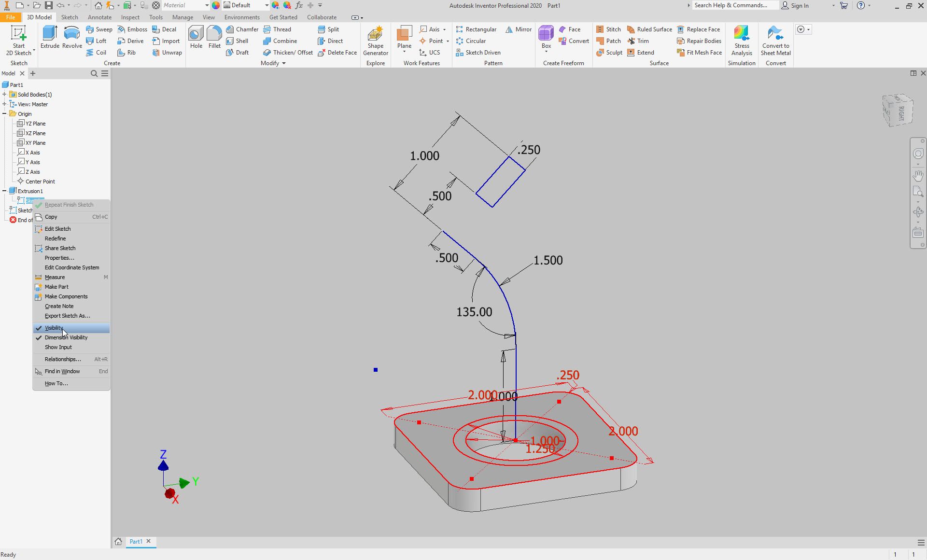927x560 pixels.
Task: Toggle Dimension Visibility in the context menu
Action: (x=66, y=337)
